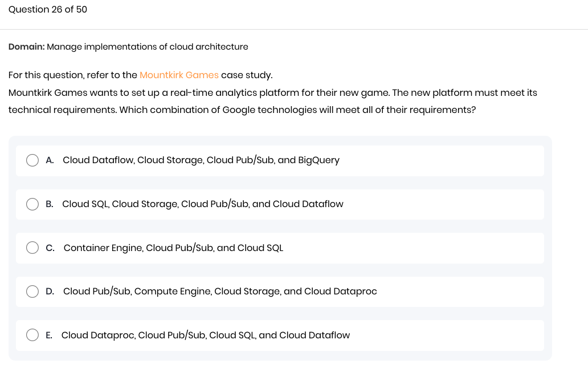Image resolution: width=588 pixels, height=368 pixels.
Task: Click the 'Manage implementations of cloud architecture' text
Action: click(x=148, y=47)
